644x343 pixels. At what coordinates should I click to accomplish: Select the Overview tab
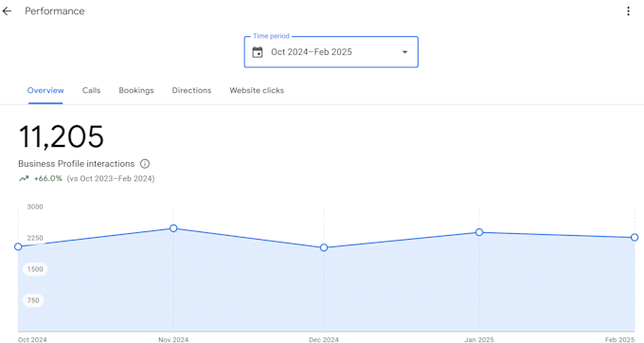click(45, 90)
